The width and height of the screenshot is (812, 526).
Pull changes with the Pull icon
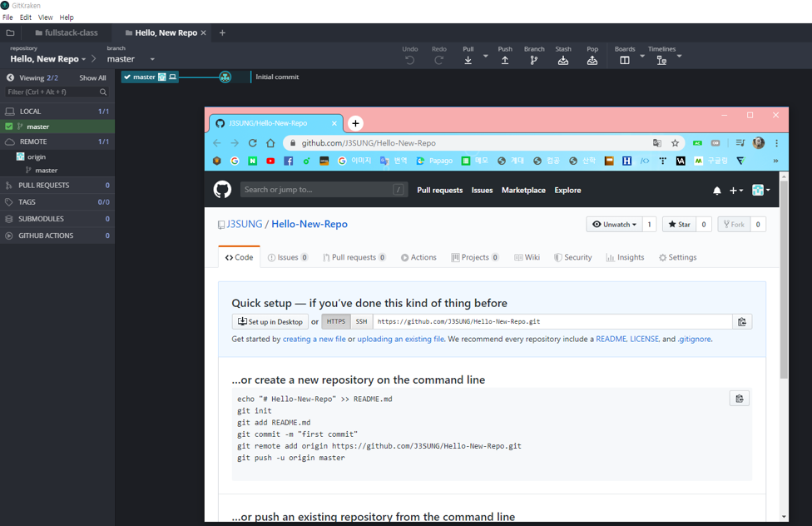468,60
